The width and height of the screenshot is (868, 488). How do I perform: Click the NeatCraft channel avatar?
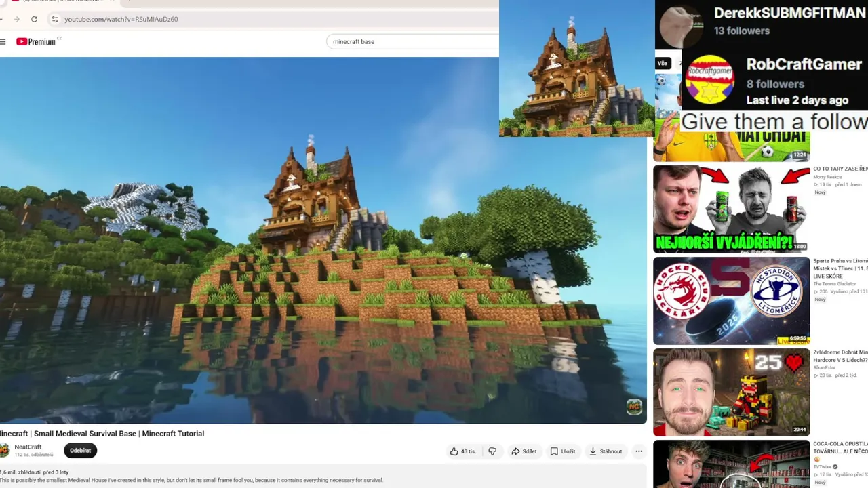pyautogui.click(x=4, y=450)
